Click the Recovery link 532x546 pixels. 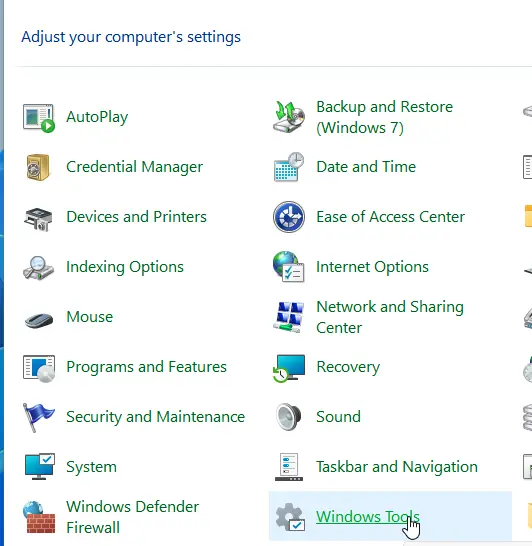(x=348, y=367)
